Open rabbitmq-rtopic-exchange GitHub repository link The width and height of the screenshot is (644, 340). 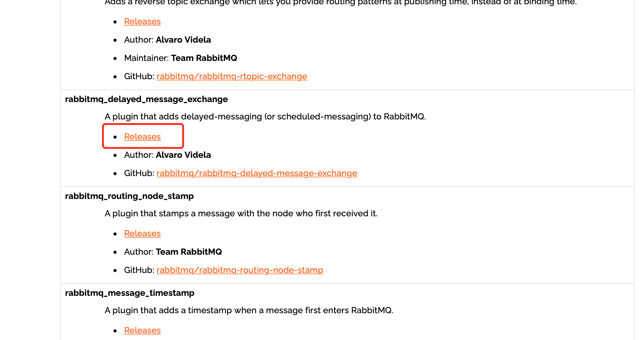pyautogui.click(x=232, y=76)
